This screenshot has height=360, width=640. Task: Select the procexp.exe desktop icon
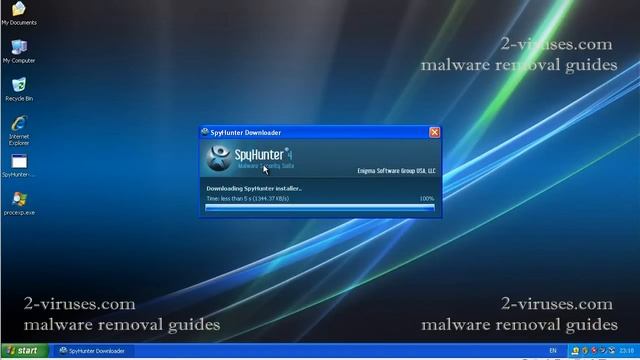pyautogui.click(x=19, y=200)
